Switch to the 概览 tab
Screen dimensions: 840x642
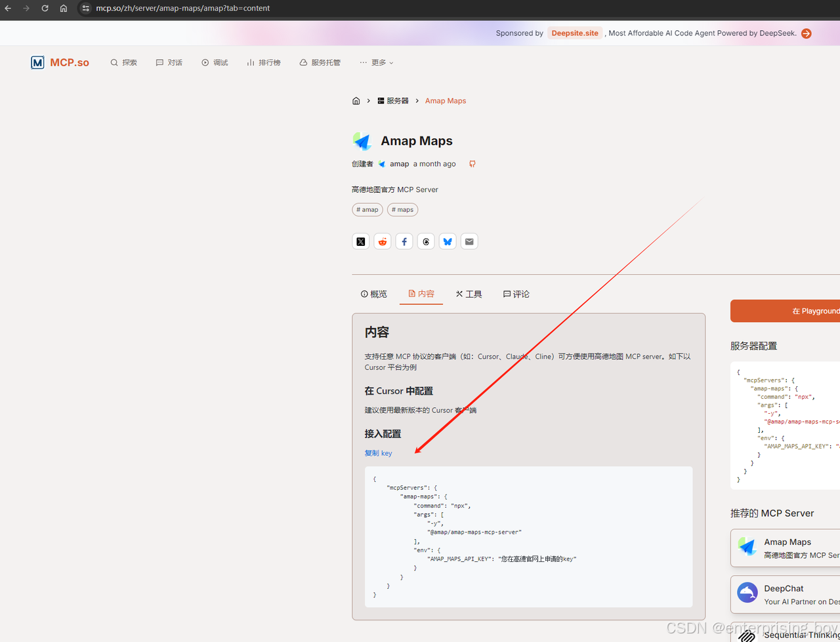pos(374,294)
